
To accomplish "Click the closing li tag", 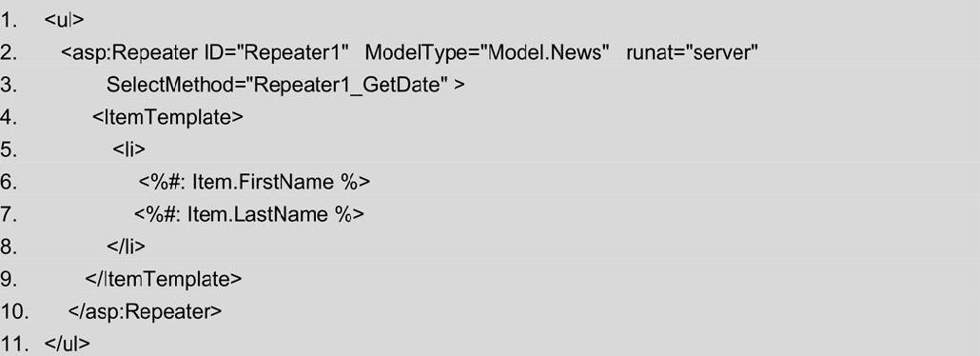I will pos(126,247).
